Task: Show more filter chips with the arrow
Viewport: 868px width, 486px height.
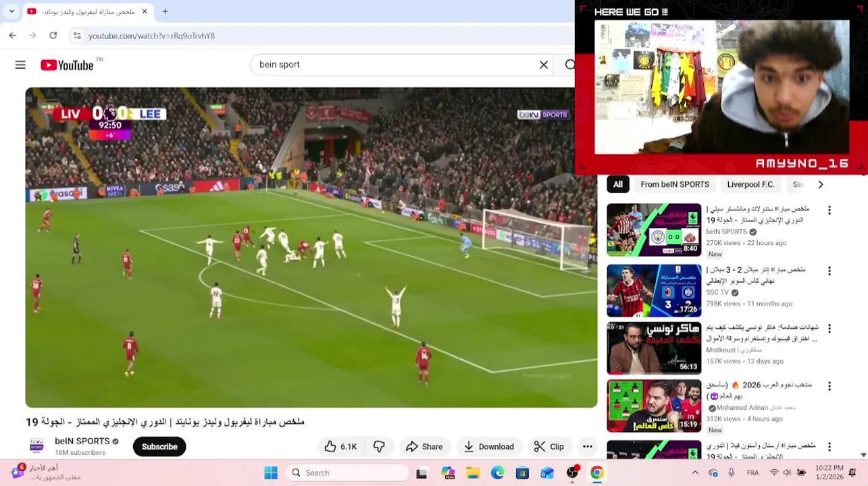Action: (821, 184)
